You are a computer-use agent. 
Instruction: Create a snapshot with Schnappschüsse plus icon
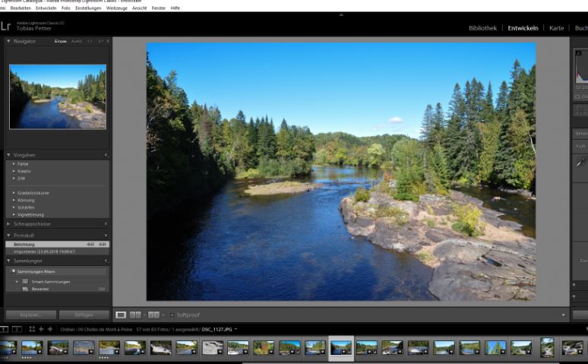coord(106,223)
